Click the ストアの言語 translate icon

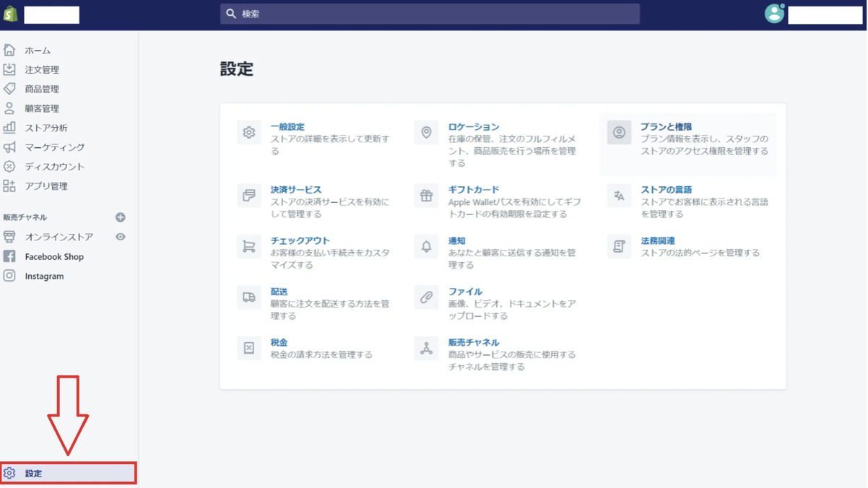[619, 196]
